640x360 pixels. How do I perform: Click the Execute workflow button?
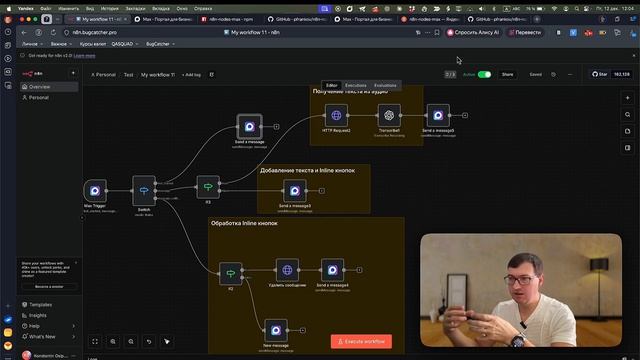tap(361, 341)
